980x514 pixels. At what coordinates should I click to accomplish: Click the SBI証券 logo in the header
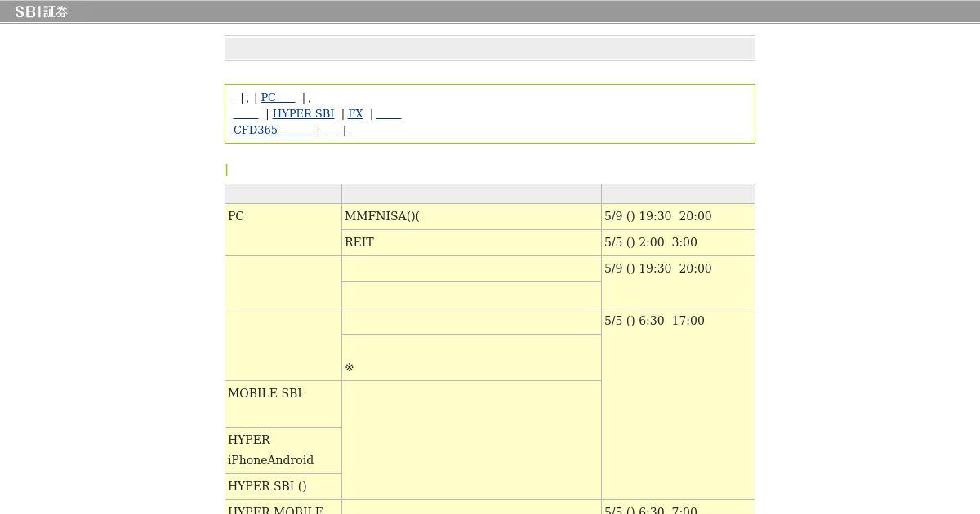point(41,11)
